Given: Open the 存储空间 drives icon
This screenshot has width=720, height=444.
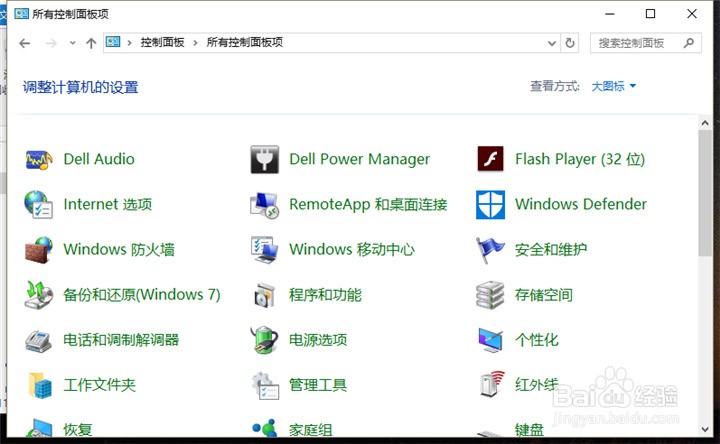Looking at the screenshot, I should pos(490,295).
